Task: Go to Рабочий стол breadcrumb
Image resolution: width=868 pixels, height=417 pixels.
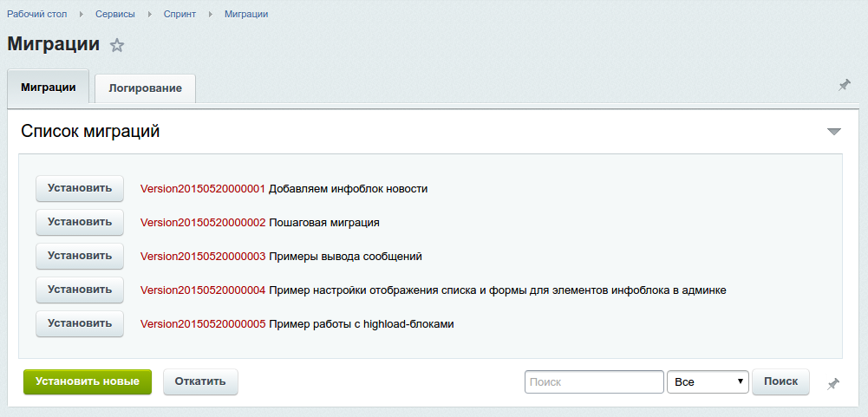Action: [x=37, y=15]
